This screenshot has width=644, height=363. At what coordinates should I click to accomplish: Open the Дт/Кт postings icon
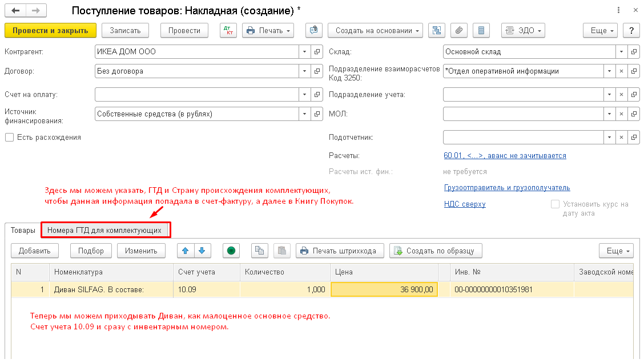click(228, 30)
